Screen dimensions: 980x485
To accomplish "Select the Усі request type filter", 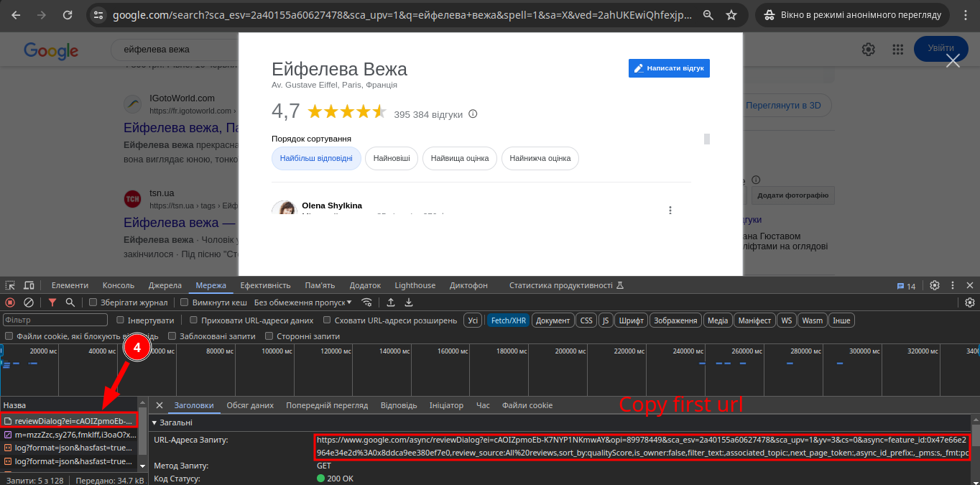I will click(x=473, y=320).
